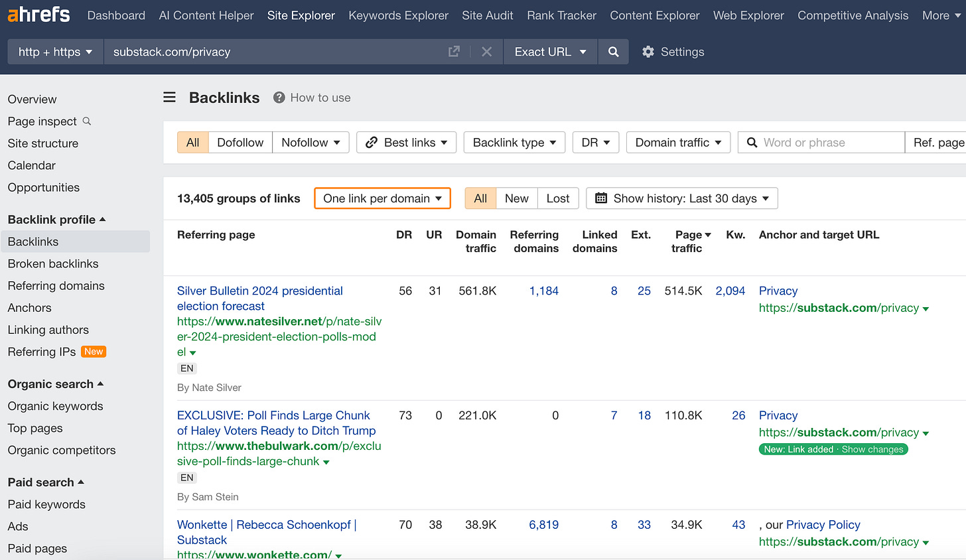966x560 pixels.
Task: Open Site structure in sidebar
Action: [43, 143]
